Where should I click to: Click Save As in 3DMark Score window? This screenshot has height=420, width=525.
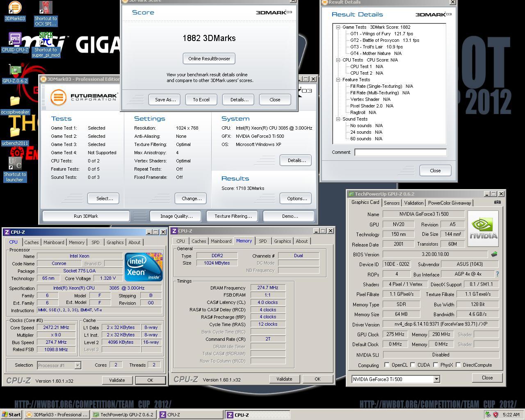point(165,100)
